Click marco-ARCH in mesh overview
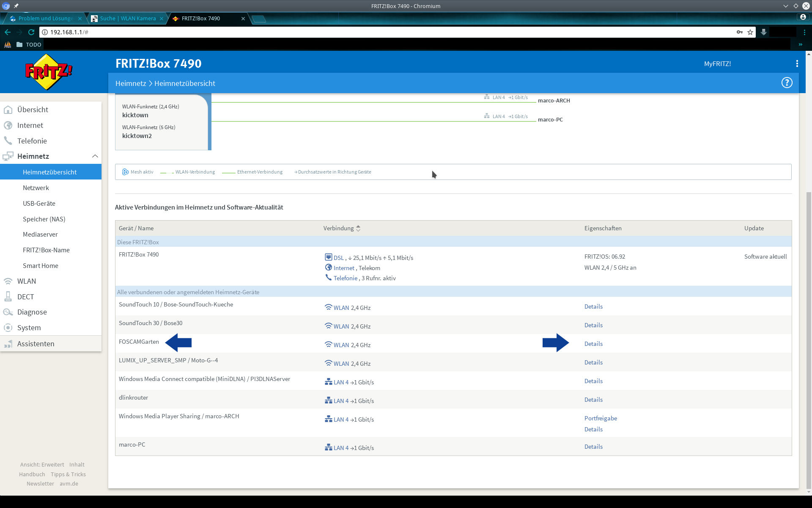This screenshot has height=508, width=812. pyautogui.click(x=554, y=100)
